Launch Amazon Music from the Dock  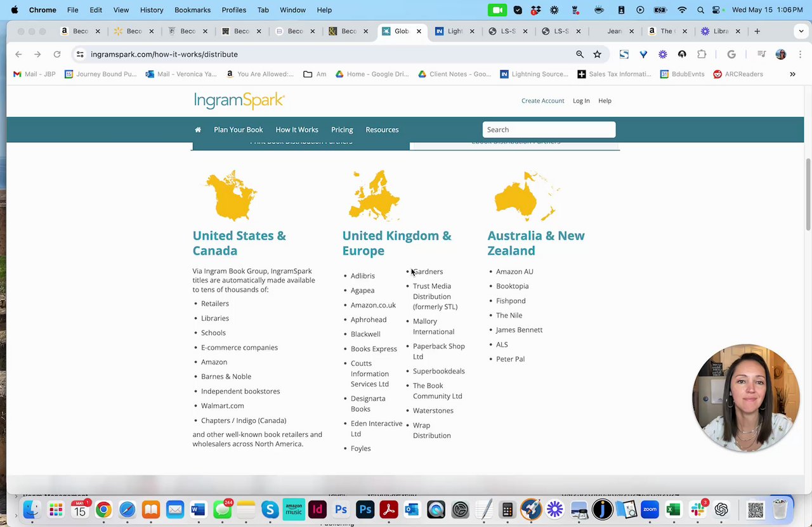tap(294, 509)
